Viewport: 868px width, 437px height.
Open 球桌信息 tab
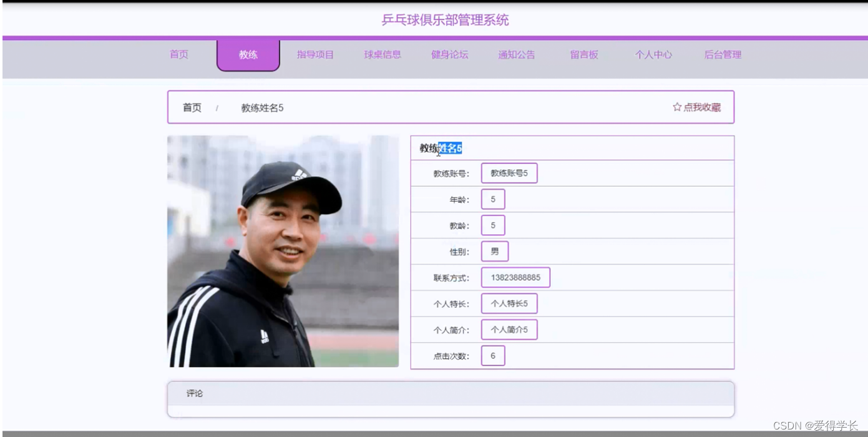coord(383,55)
